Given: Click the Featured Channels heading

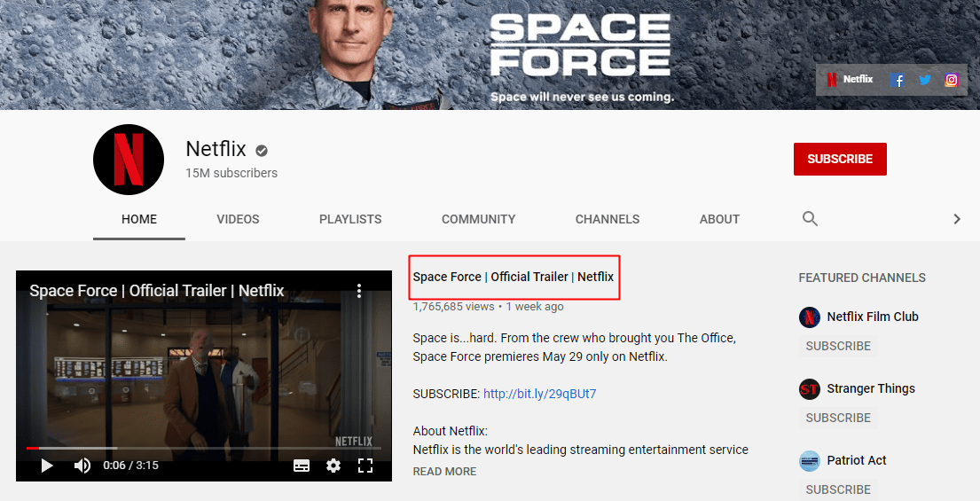Looking at the screenshot, I should tap(862, 278).
